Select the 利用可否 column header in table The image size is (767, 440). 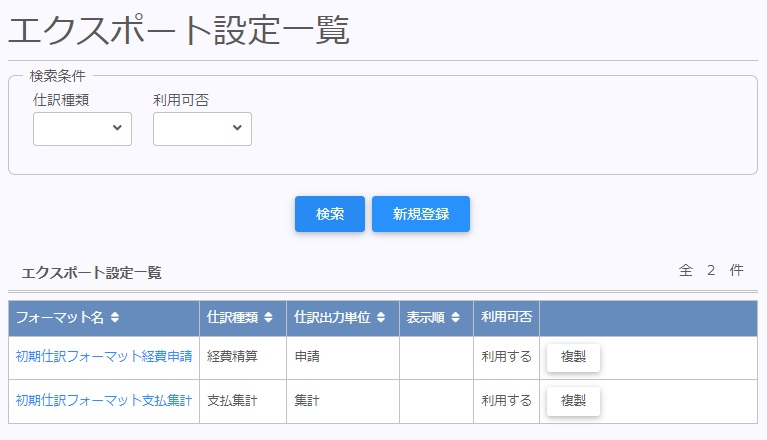(x=506, y=318)
